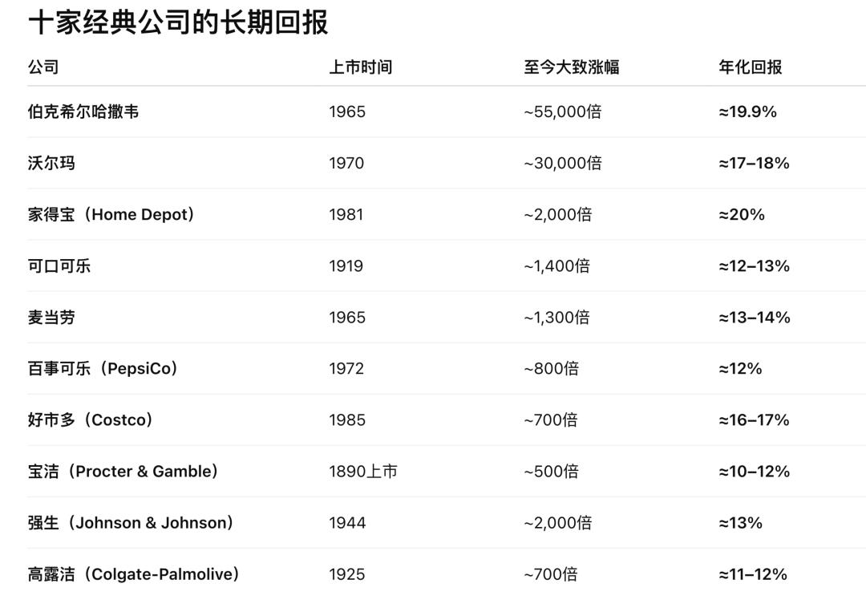
Task: Select 强生（Johnson & Johnson） cell
Action: [x=132, y=522]
